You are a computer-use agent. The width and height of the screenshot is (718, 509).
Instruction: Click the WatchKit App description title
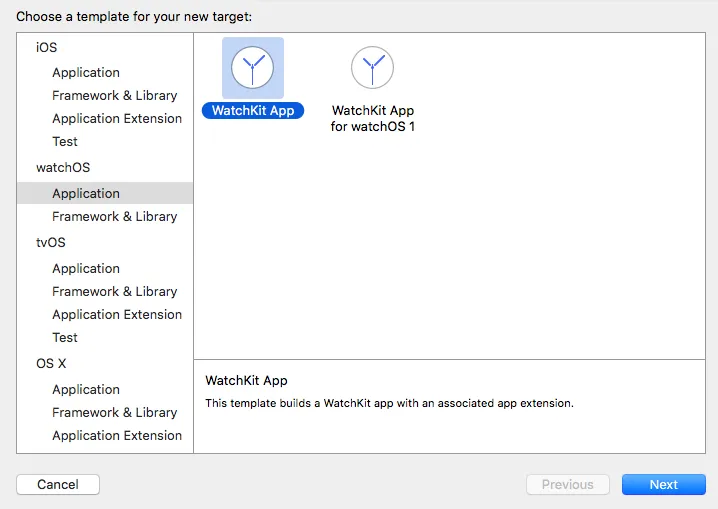pyautogui.click(x=246, y=380)
